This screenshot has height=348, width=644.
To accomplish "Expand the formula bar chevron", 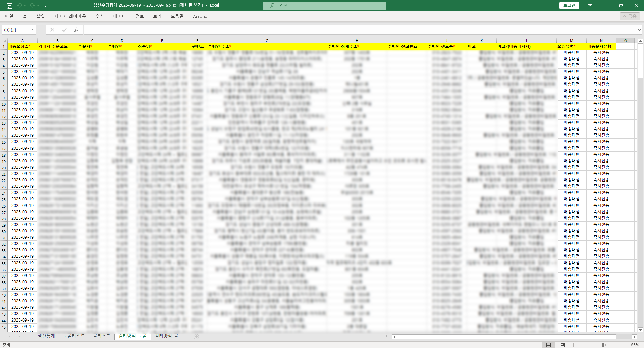I will point(639,30).
